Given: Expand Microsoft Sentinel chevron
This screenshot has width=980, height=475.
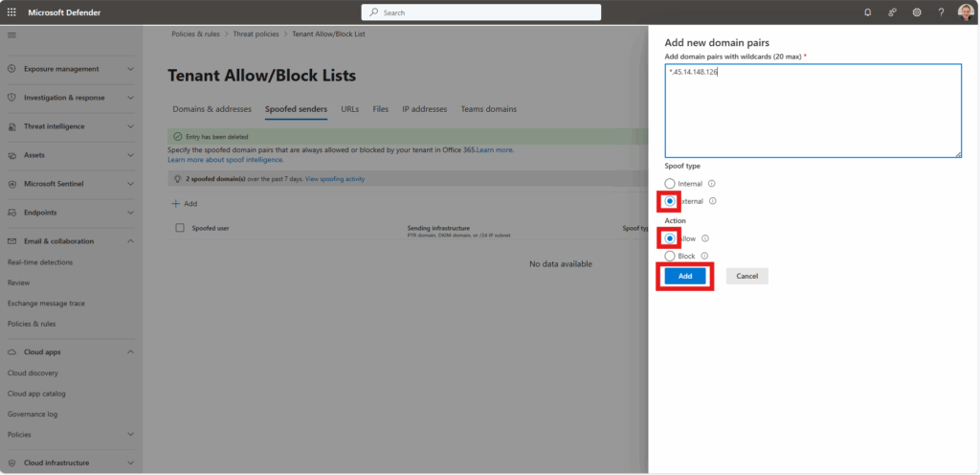Looking at the screenshot, I should point(130,184).
